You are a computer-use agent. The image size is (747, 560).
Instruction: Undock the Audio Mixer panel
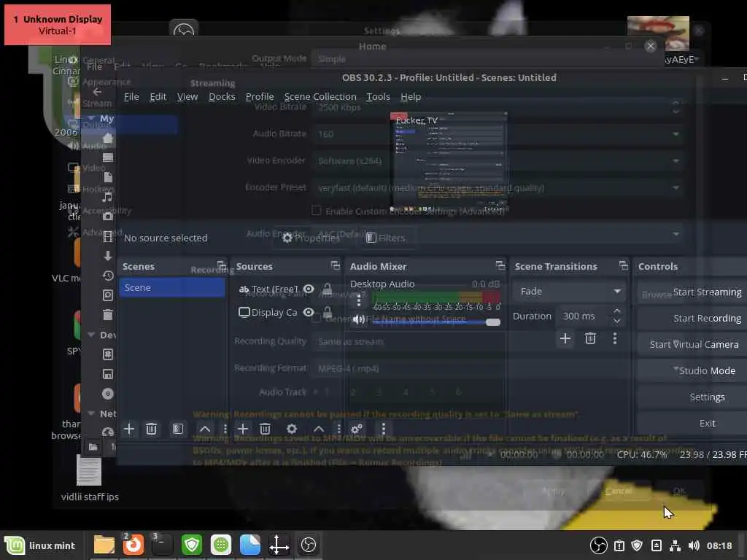pos(500,265)
